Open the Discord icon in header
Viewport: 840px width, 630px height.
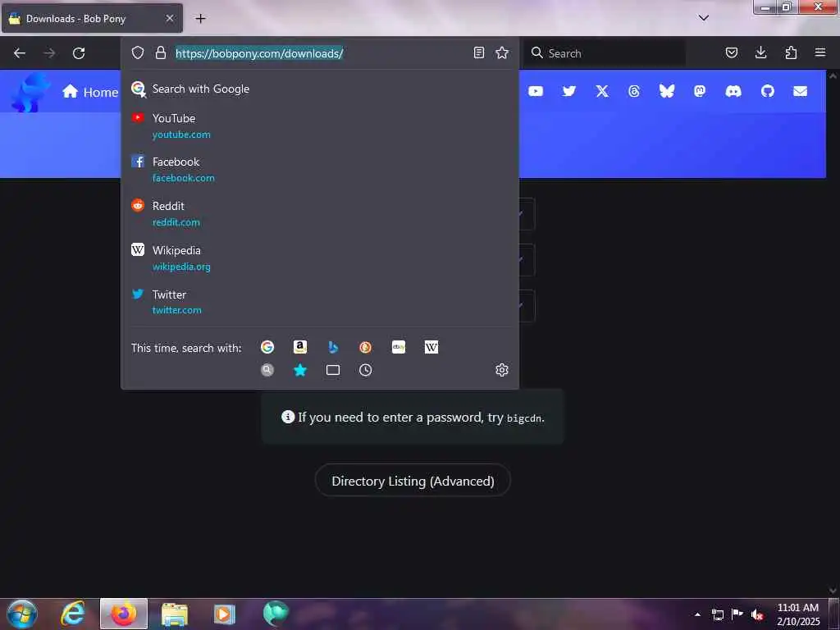(733, 91)
